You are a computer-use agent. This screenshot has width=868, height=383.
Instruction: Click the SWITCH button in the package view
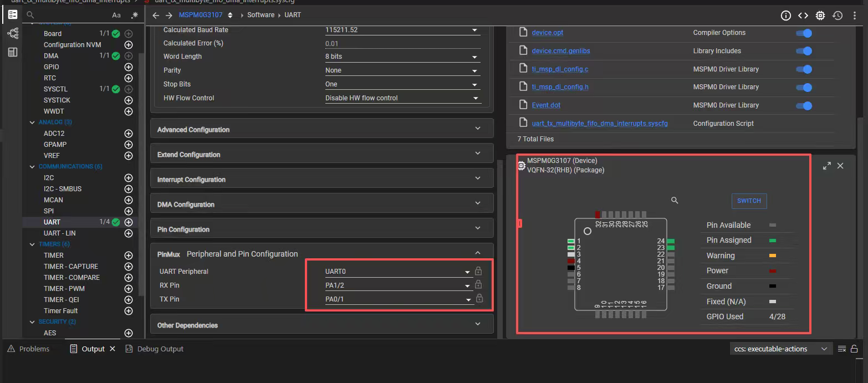tap(749, 201)
